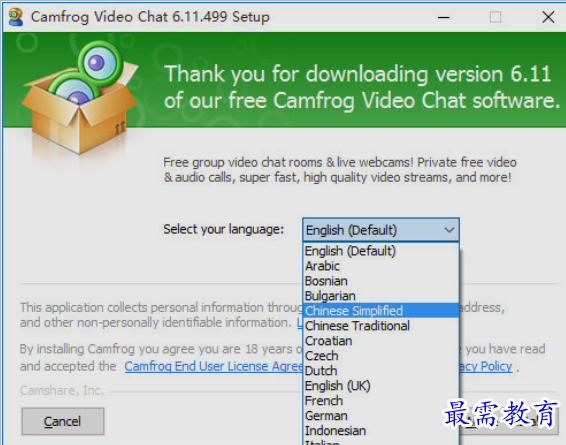The image size is (566, 445).
Task: Click the Cancel button
Action: [63, 421]
